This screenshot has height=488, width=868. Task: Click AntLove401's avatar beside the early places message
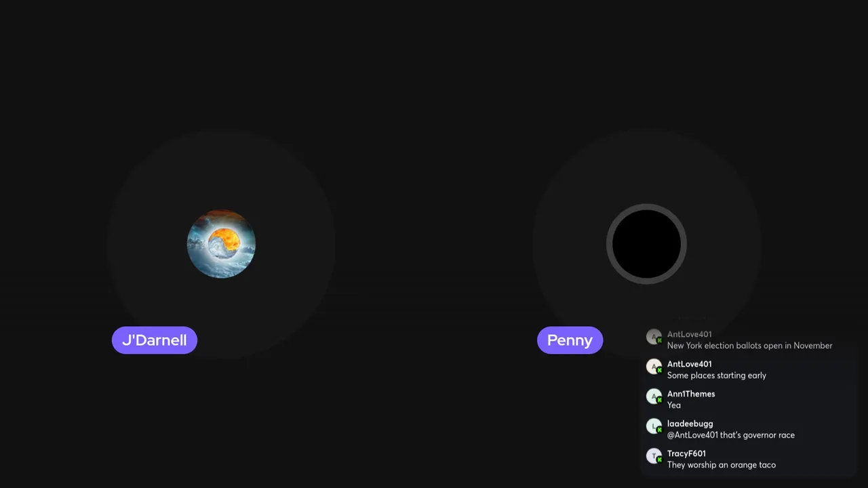[x=654, y=367]
